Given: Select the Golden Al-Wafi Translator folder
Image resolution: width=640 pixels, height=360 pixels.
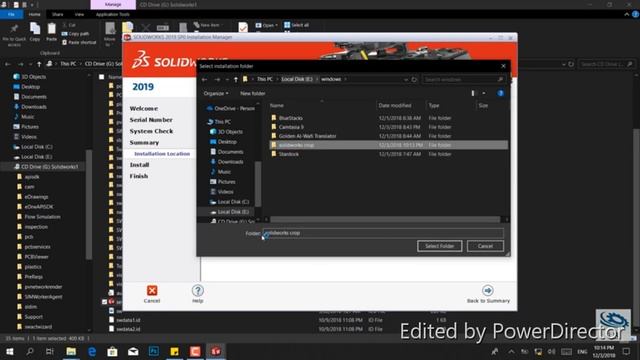Looking at the screenshot, I should click(x=389, y=136).
